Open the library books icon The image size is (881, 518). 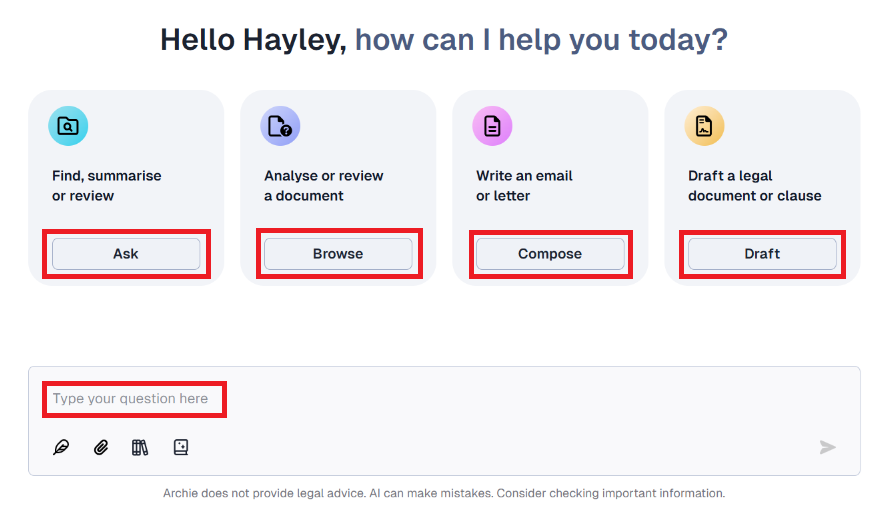pyautogui.click(x=140, y=447)
